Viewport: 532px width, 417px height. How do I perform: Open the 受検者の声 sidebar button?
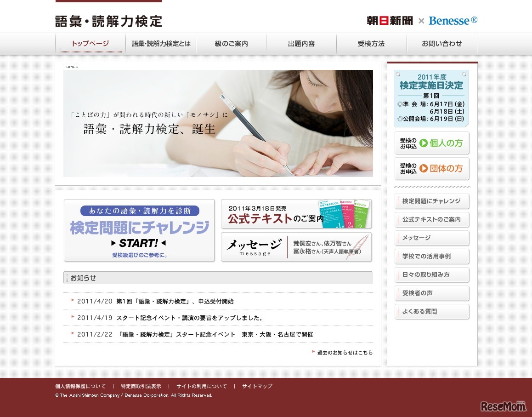click(432, 293)
